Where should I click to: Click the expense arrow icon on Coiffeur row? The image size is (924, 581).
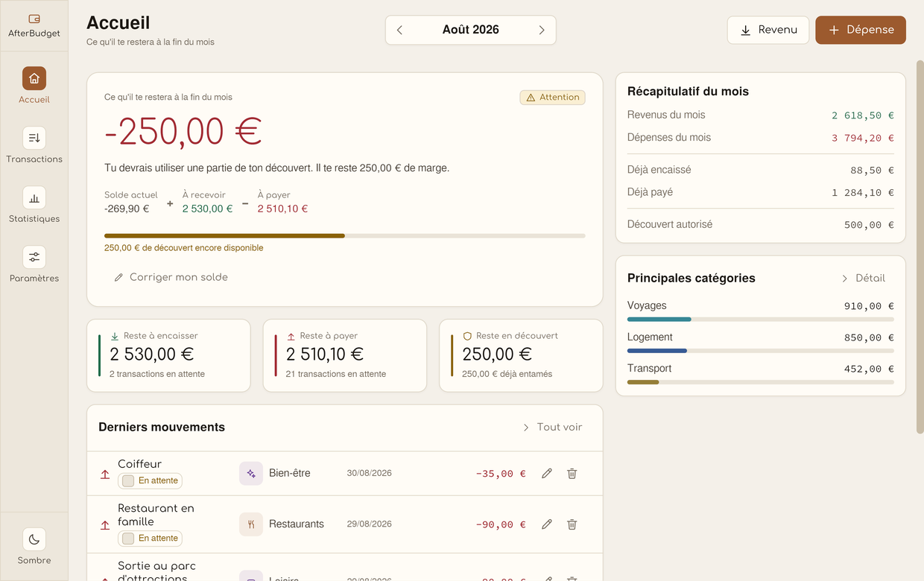pos(105,474)
